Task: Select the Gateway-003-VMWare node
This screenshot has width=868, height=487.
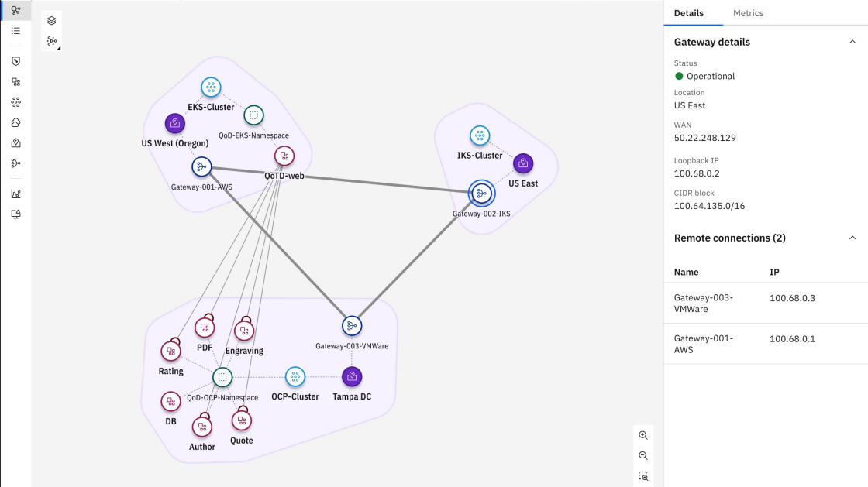Action: point(352,326)
